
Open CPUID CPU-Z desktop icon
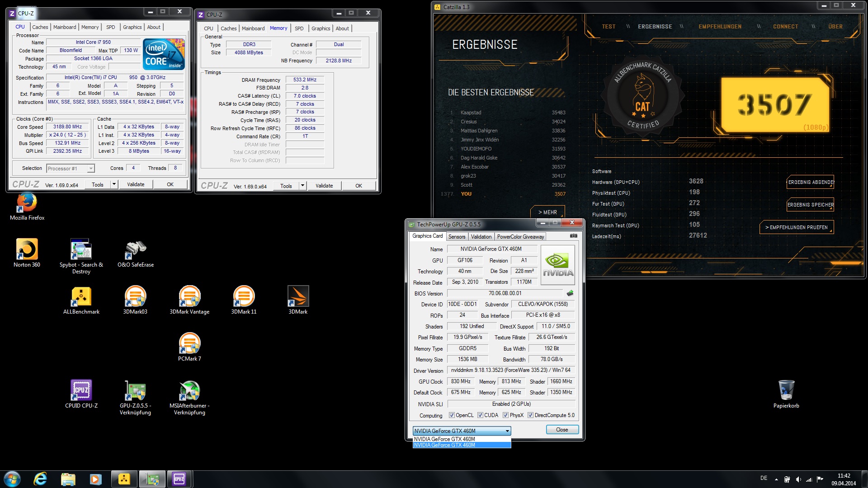[81, 394]
